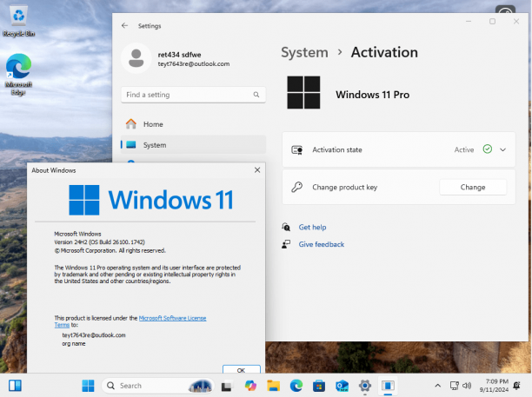
Task: Click the Change product key button
Action: (x=473, y=187)
